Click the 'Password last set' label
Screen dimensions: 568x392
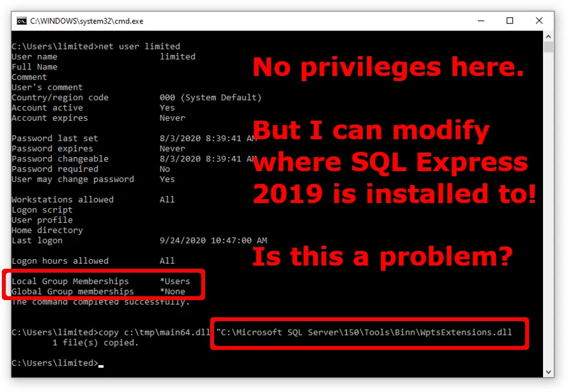tap(55, 139)
